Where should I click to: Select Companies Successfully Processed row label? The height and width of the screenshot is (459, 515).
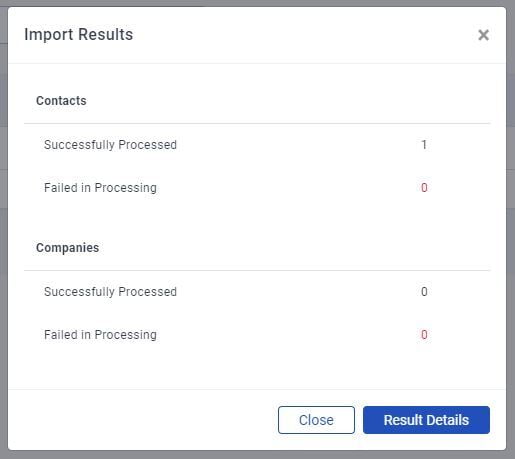click(110, 292)
